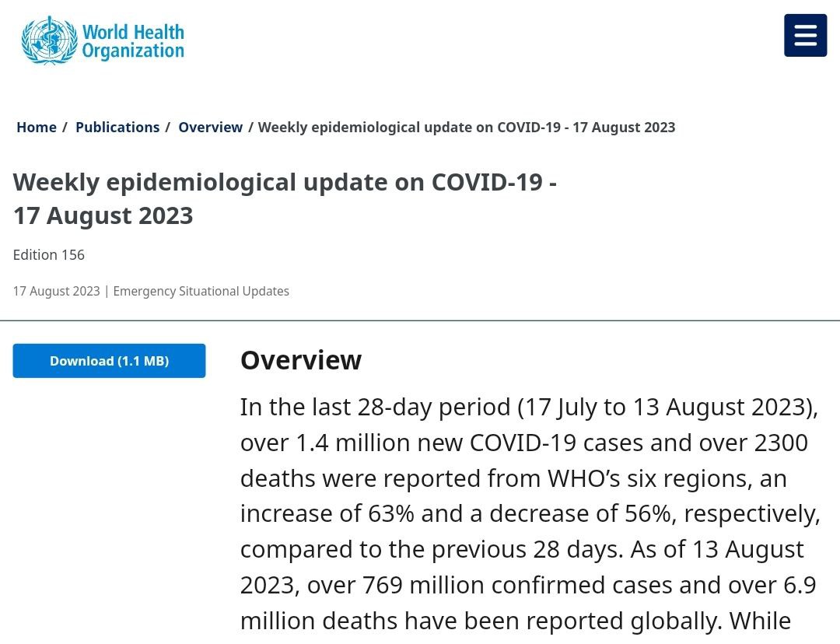Viewport: 840px width, 644px height.
Task: Click the 769 million confirmed cases text
Action: pos(517,585)
